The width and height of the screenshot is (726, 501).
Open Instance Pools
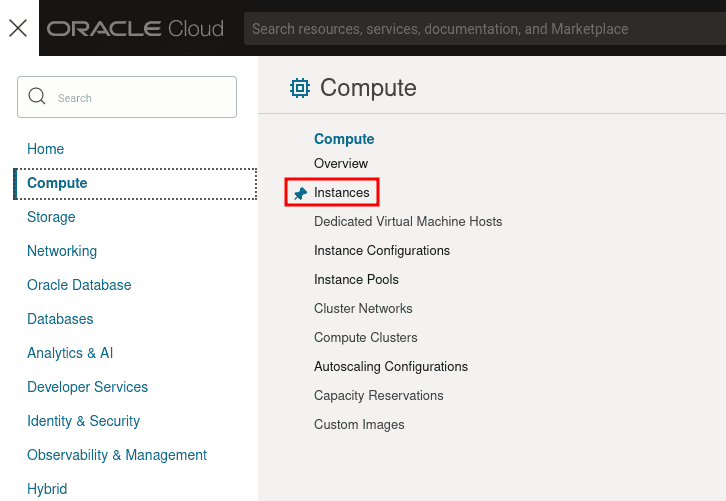(x=356, y=280)
